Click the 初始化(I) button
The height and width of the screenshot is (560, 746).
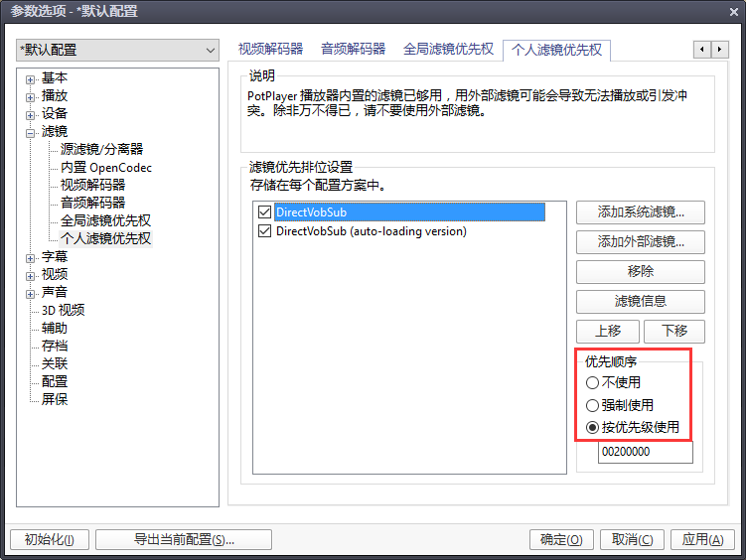(50, 540)
